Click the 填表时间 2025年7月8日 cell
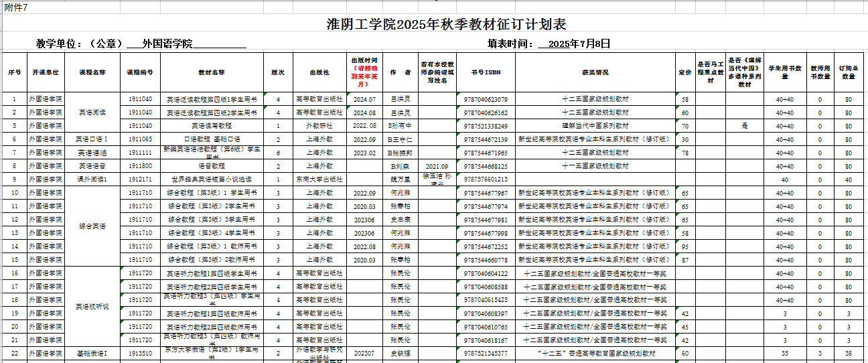The width and height of the screenshot is (868, 363). click(549, 44)
